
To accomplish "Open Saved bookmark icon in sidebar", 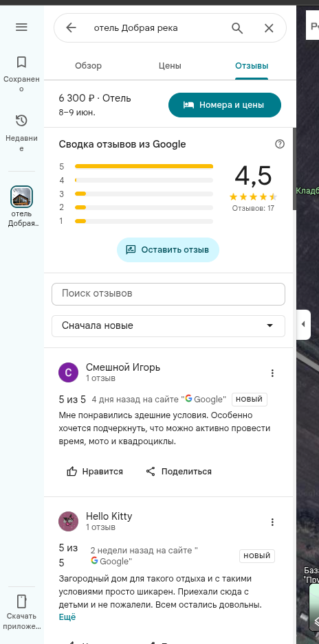I will tap(21, 62).
